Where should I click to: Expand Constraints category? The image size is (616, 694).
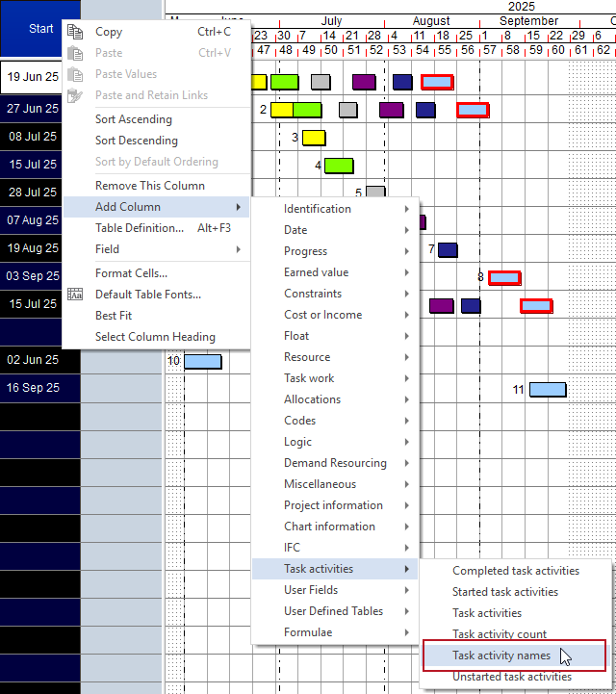[x=335, y=294]
